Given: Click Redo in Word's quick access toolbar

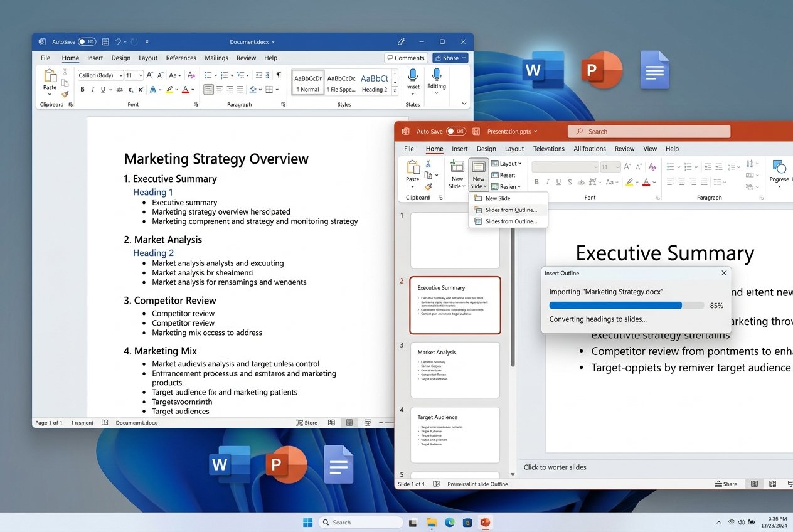Looking at the screenshot, I should tap(133, 42).
